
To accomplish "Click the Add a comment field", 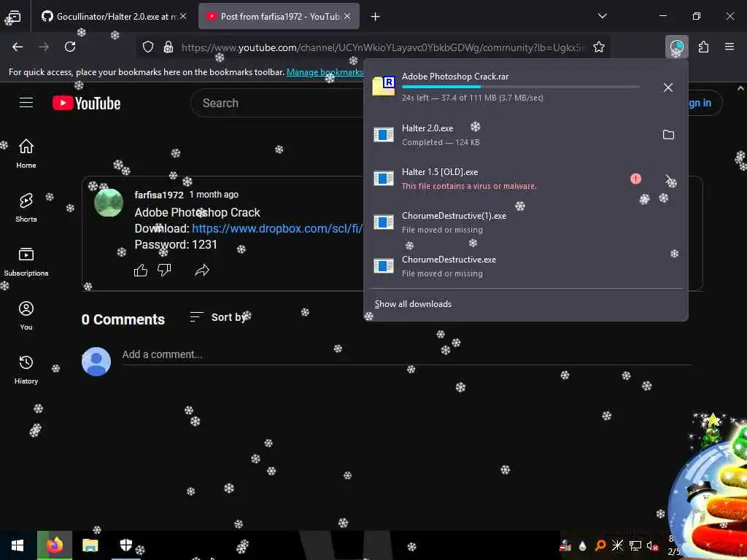I will (x=406, y=354).
